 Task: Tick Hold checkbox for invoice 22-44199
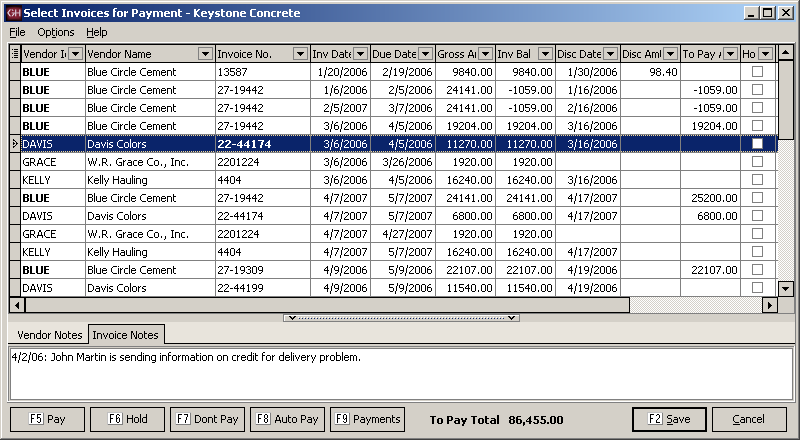758,288
